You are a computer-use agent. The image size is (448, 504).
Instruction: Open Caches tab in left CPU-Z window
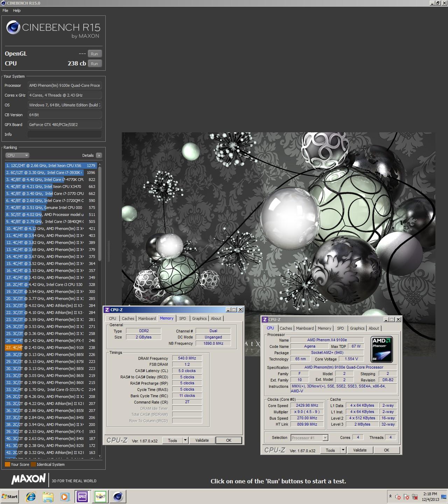(128, 318)
